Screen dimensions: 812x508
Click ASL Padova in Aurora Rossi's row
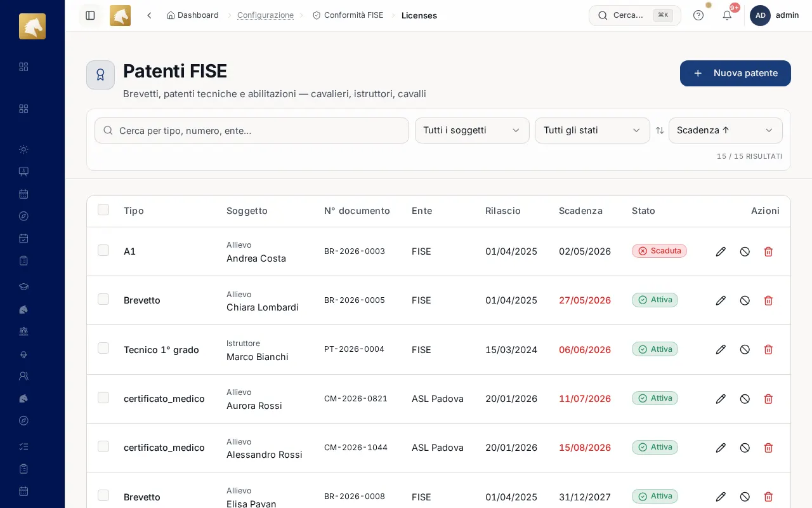[x=438, y=399]
